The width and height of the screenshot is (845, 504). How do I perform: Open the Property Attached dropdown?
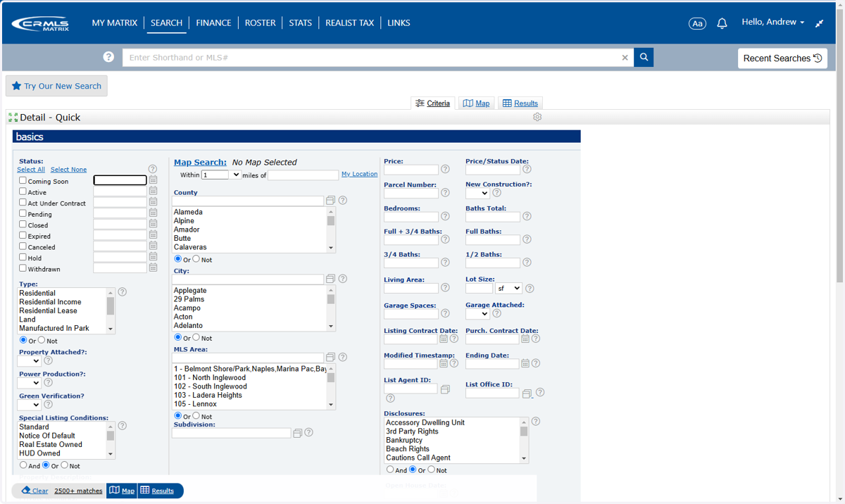click(x=29, y=360)
